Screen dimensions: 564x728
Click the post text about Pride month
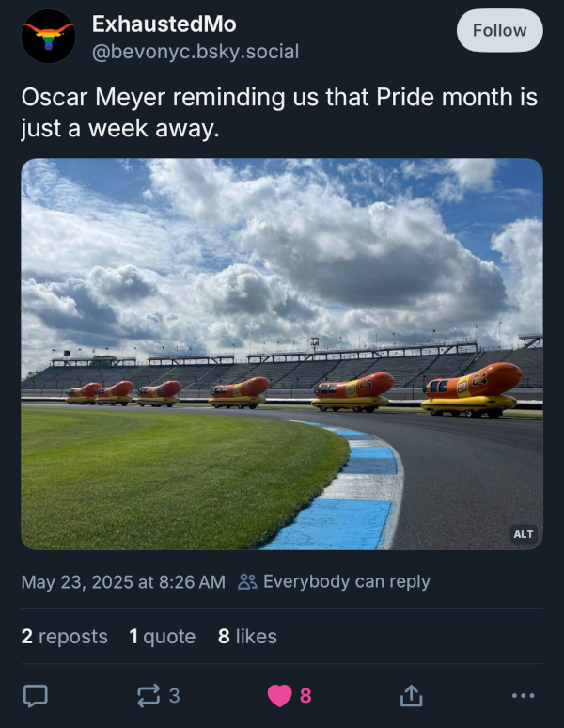pyautogui.click(x=278, y=112)
